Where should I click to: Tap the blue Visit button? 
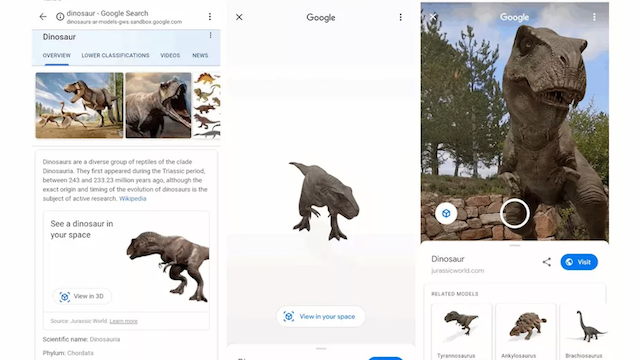(x=579, y=262)
